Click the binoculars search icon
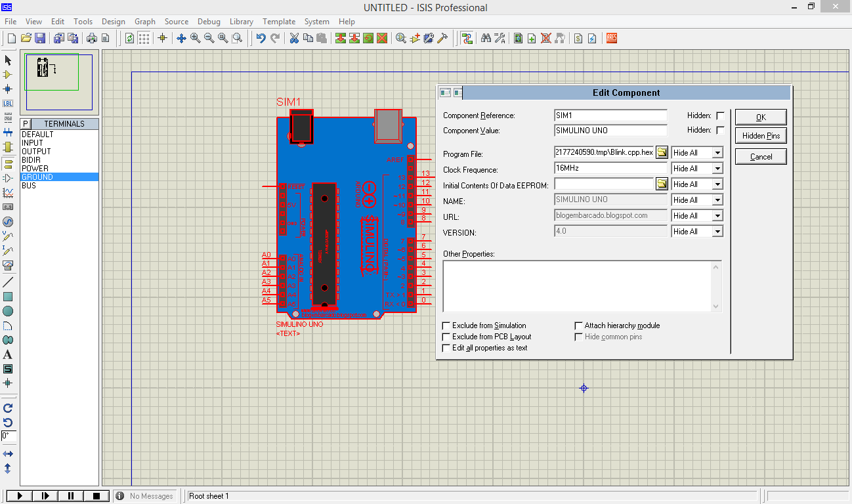 point(486,38)
